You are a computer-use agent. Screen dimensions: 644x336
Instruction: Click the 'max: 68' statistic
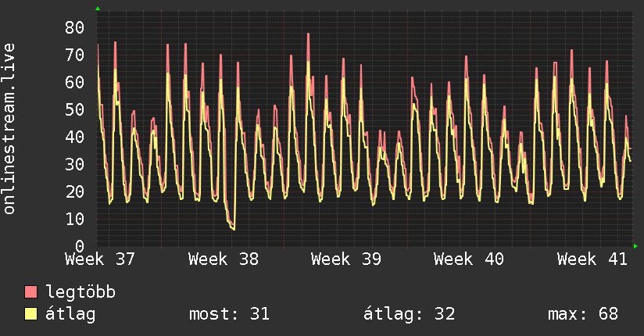coord(583,314)
